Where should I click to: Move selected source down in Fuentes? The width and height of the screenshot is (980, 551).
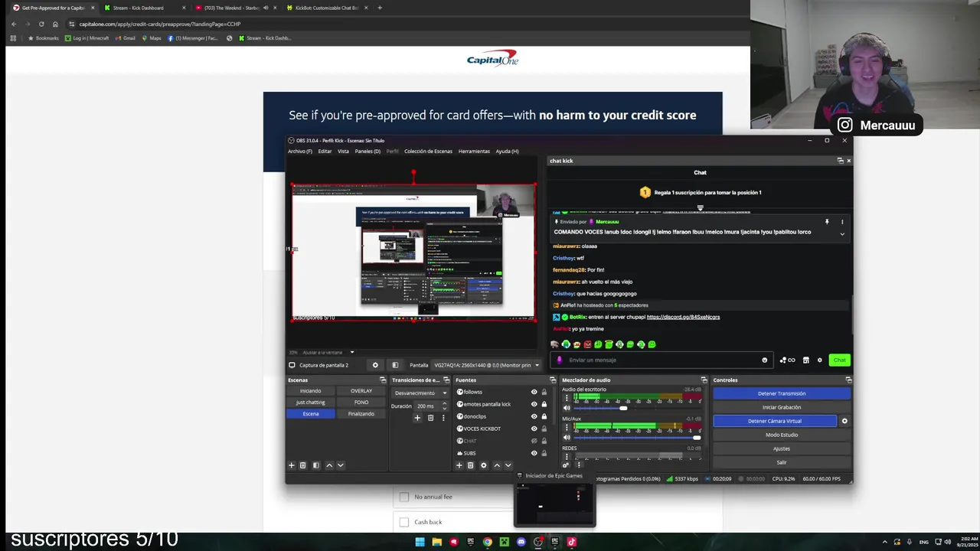(508, 465)
